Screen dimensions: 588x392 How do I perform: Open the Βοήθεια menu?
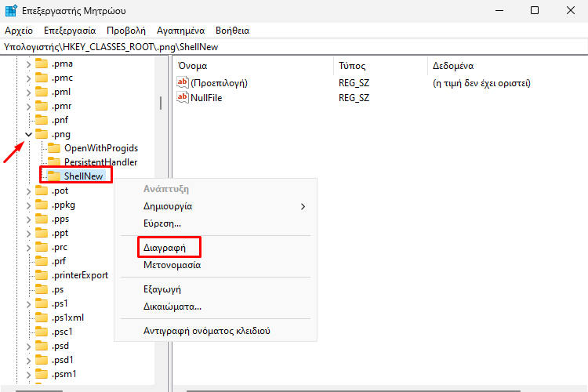233,31
